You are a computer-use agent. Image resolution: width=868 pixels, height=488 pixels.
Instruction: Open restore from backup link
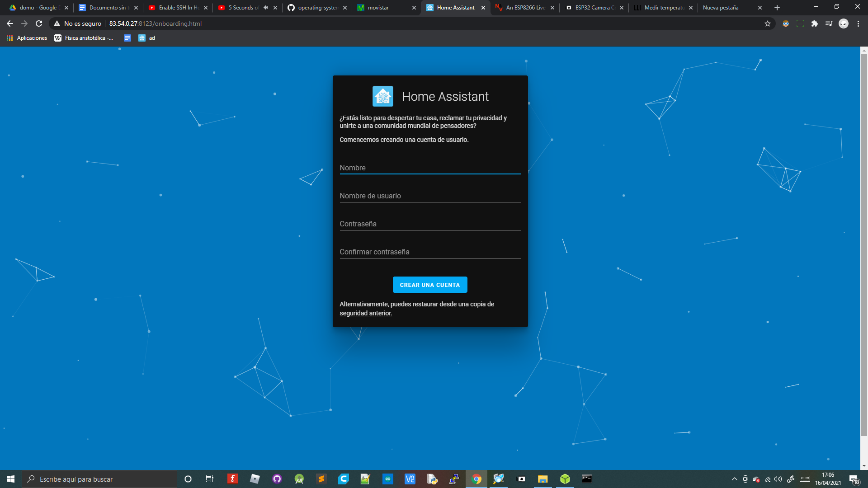tap(416, 308)
